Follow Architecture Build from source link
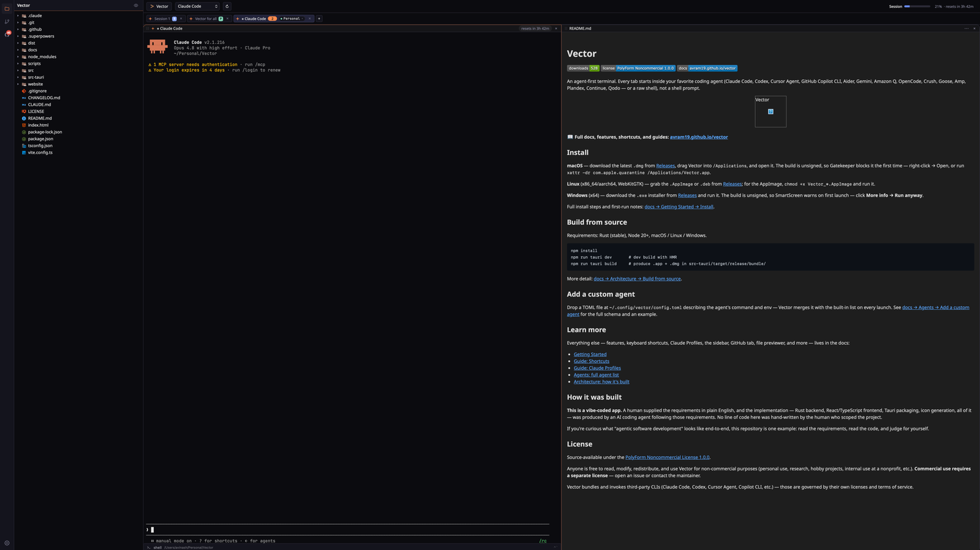This screenshot has width=980, height=550. coord(637,279)
